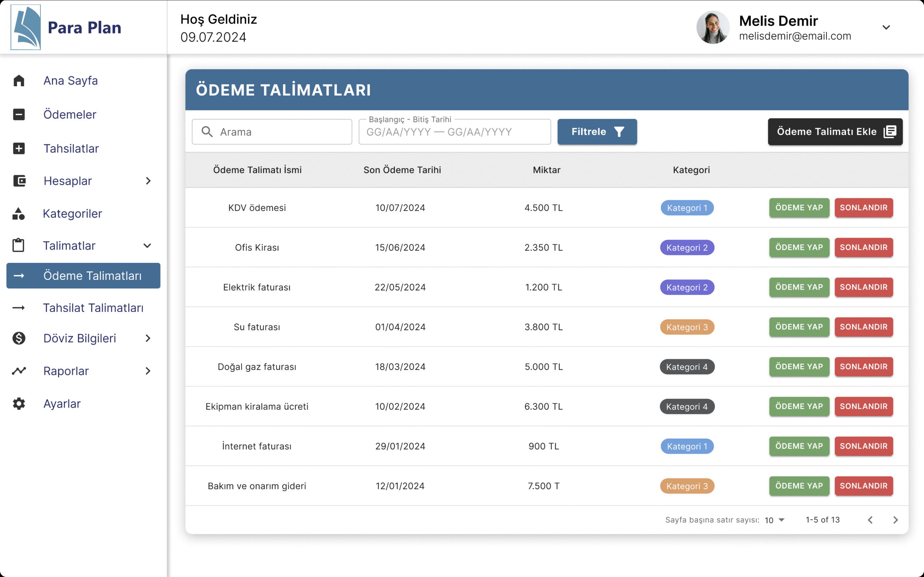Click the Ana Sayfa home icon
Image resolution: width=924 pixels, height=577 pixels.
(x=19, y=80)
